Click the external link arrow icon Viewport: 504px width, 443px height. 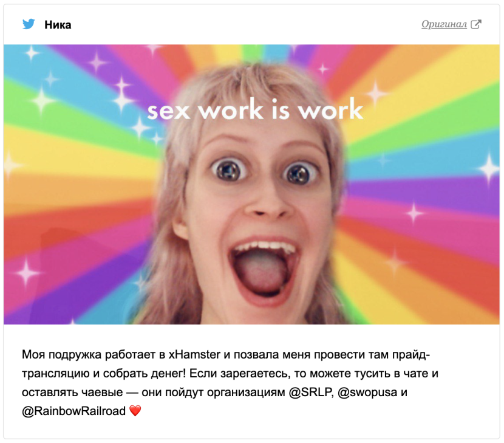(475, 24)
